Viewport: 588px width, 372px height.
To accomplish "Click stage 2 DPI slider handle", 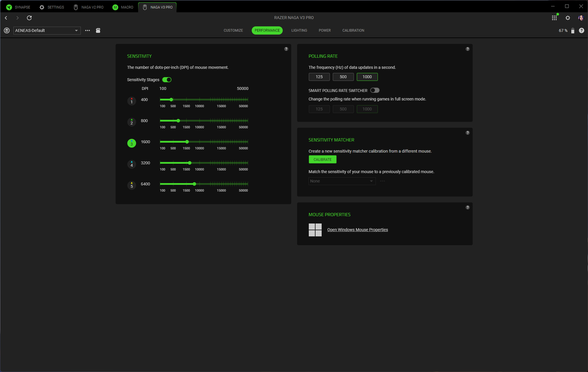I will [x=178, y=121].
